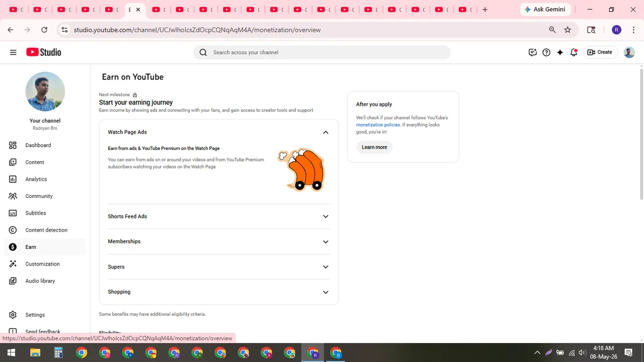Image resolution: width=644 pixels, height=362 pixels.
Task: Click the lock icon next to Next milestone
Action: (x=135, y=95)
